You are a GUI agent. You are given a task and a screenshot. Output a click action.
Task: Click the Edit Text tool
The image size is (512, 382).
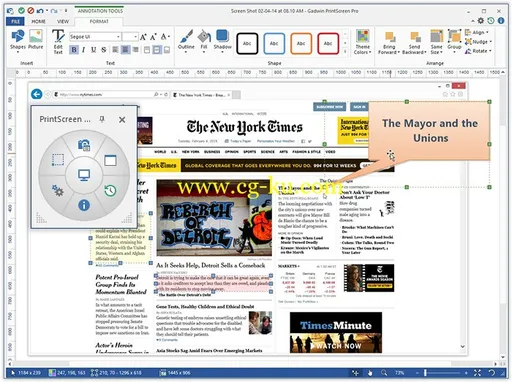(x=58, y=42)
